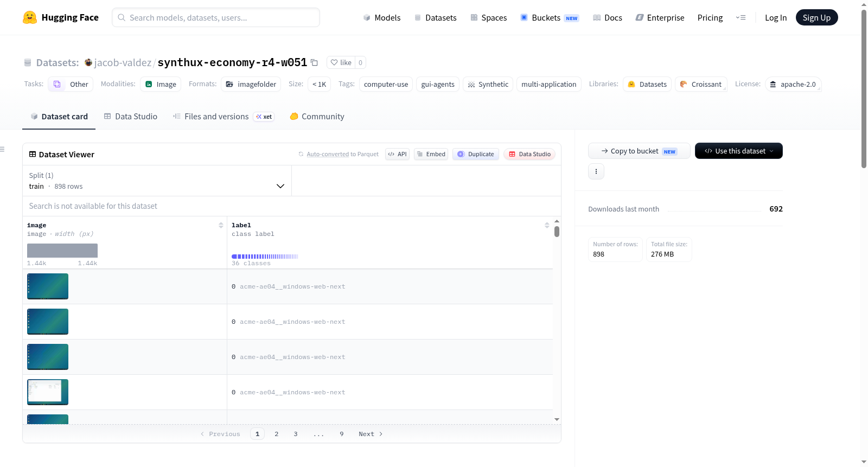Open the three-dot more options menu
868x467 pixels.
pyautogui.click(x=596, y=171)
